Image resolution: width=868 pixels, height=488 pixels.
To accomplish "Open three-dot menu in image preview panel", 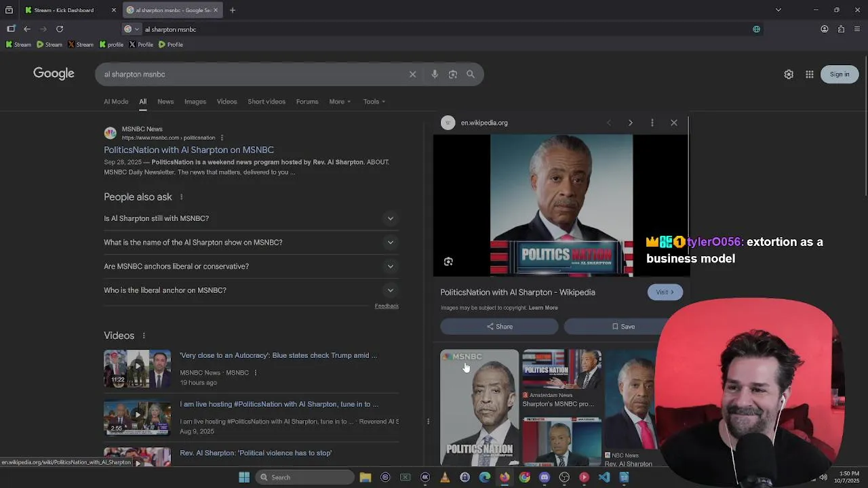I will 652,123.
